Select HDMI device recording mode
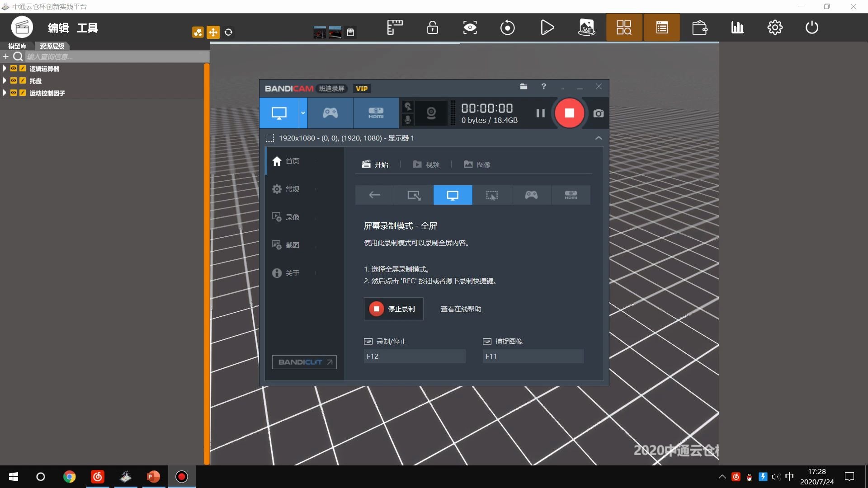This screenshot has height=488, width=868. 376,113
